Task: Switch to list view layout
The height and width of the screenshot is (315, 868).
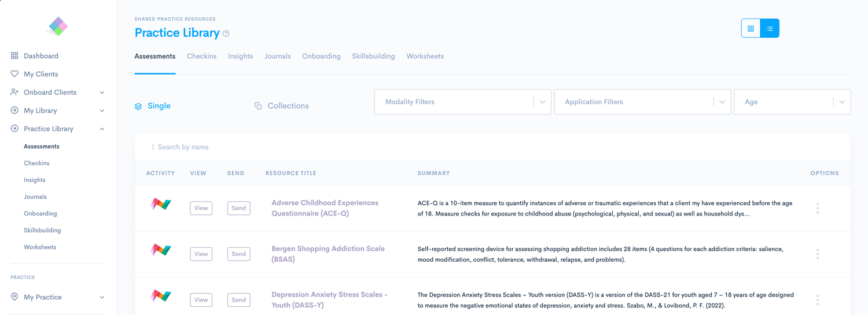Action: pos(770,28)
